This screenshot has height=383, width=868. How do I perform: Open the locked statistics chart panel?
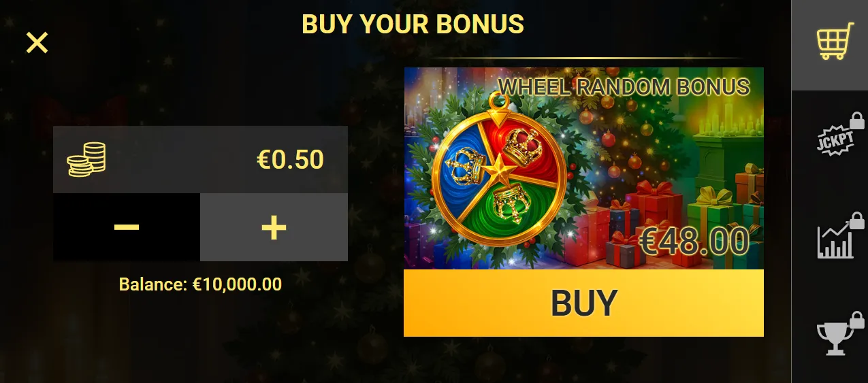pos(837,236)
